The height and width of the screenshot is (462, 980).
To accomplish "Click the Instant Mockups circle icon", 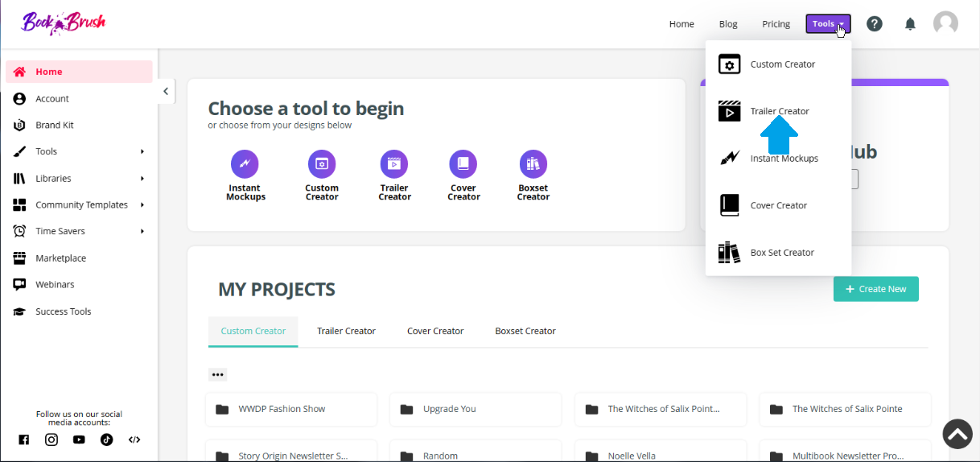I will pos(245,164).
